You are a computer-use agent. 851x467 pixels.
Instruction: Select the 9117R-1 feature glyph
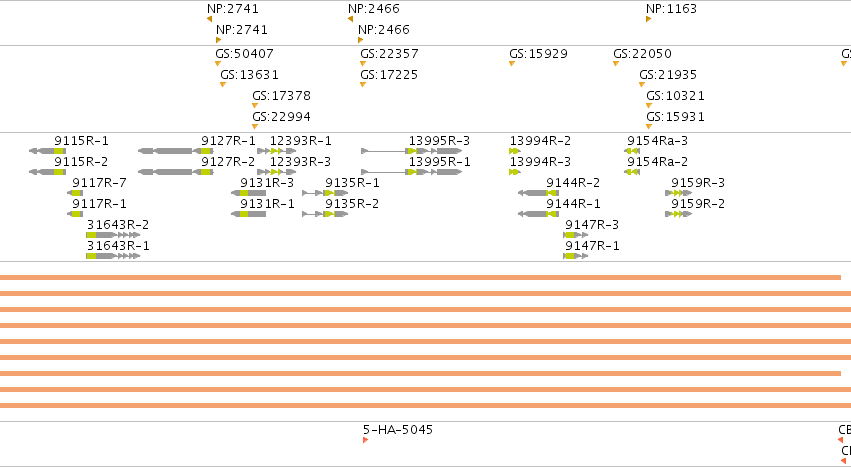[75, 214]
